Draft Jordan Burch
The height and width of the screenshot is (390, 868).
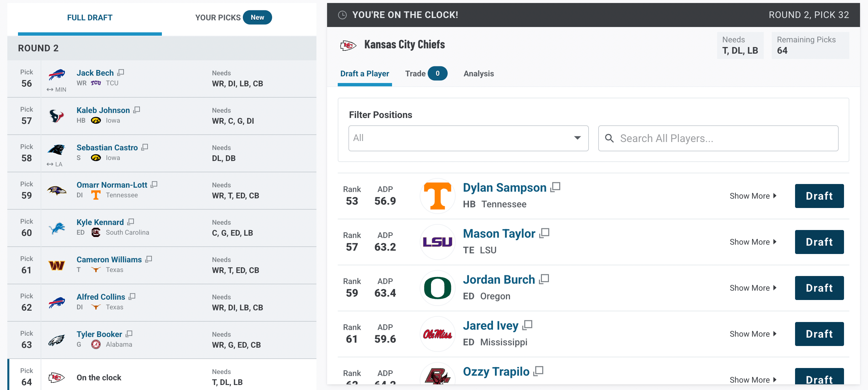(x=819, y=288)
